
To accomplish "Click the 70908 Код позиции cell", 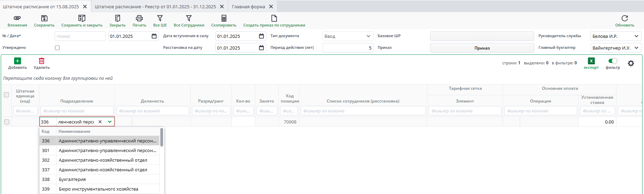I will (x=289, y=122).
